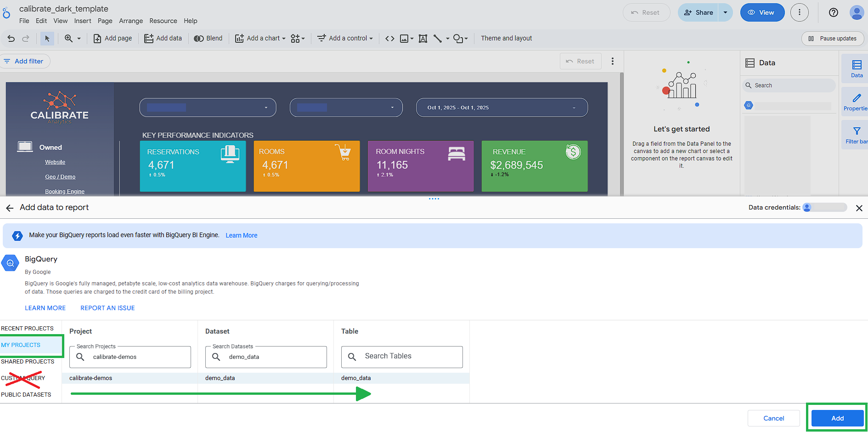
Task: Select the Revenue scorecard
Action: [x=535, y=166]
